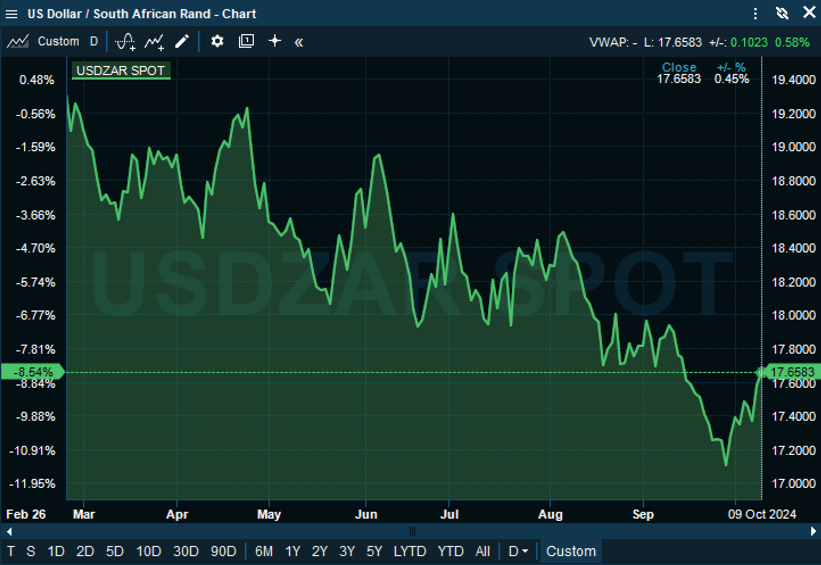Screen dimensions: 821x565
Task: Switch to LYTD range
Action: (x=410, y=551)
